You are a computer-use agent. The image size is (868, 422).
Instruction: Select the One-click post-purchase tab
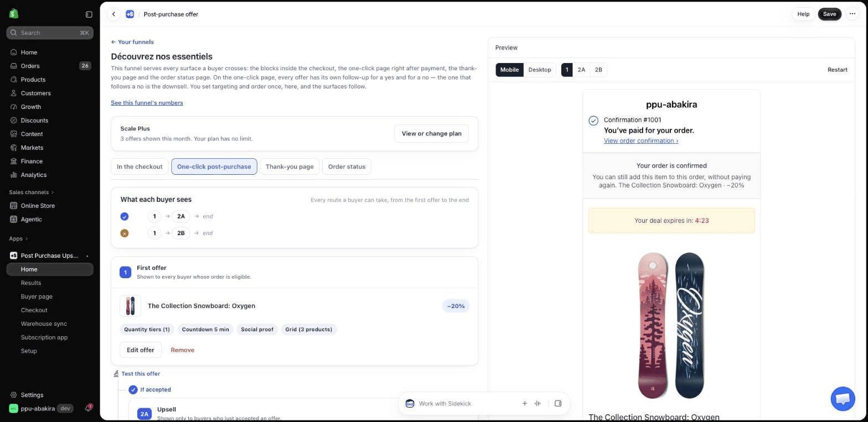coord(214,166)
